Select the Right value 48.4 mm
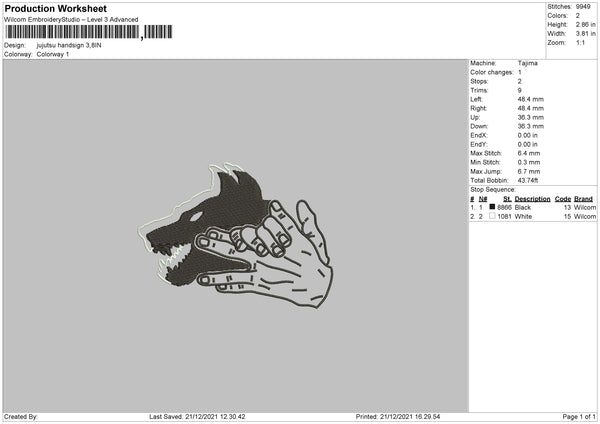Image resolution: width=600 pixels, height=424 pixels. pyautogui.click(x=530, y=108)
